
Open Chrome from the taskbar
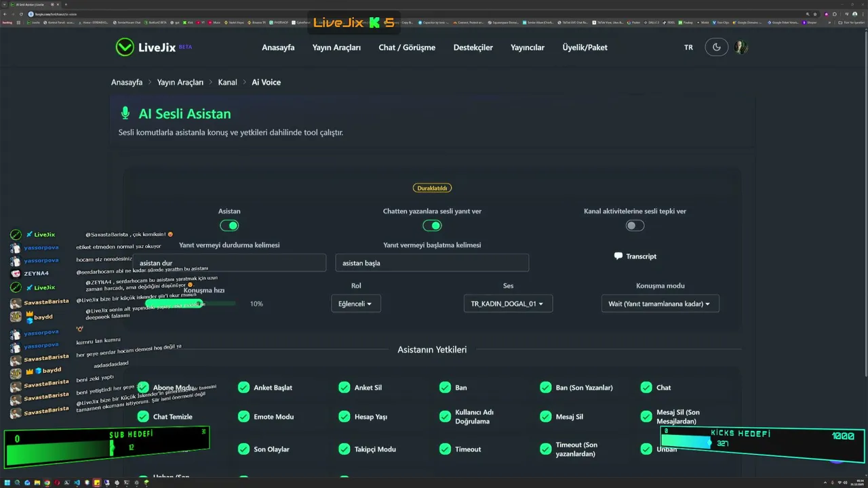[47, 483]
